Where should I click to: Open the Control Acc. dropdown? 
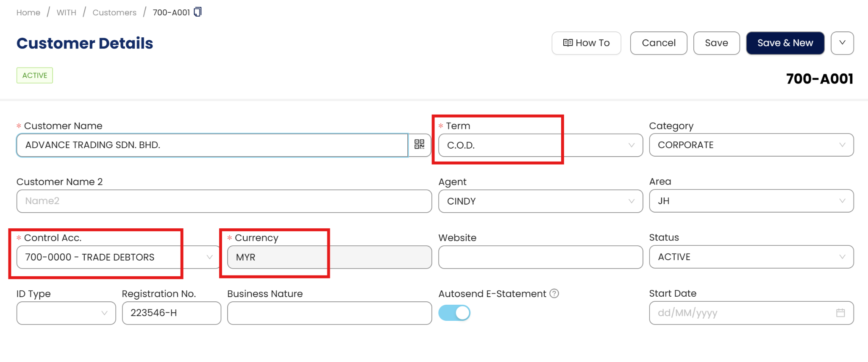tap(118, 257)
